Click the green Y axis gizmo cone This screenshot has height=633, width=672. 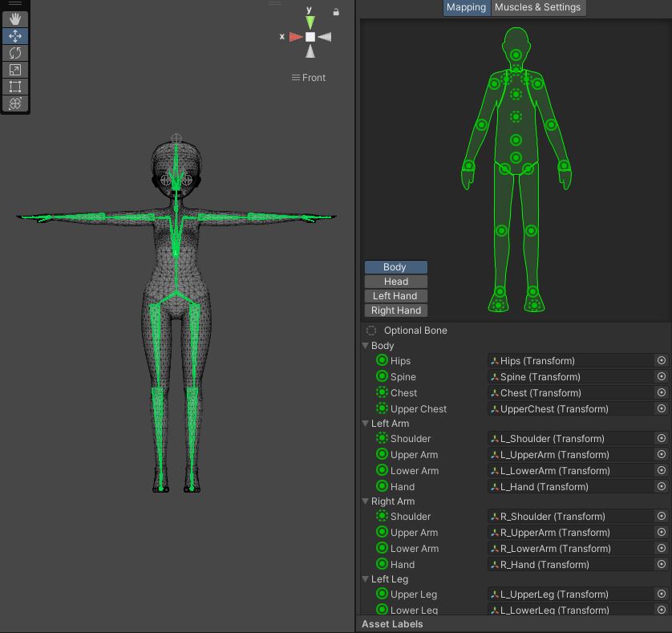point(310,22)
